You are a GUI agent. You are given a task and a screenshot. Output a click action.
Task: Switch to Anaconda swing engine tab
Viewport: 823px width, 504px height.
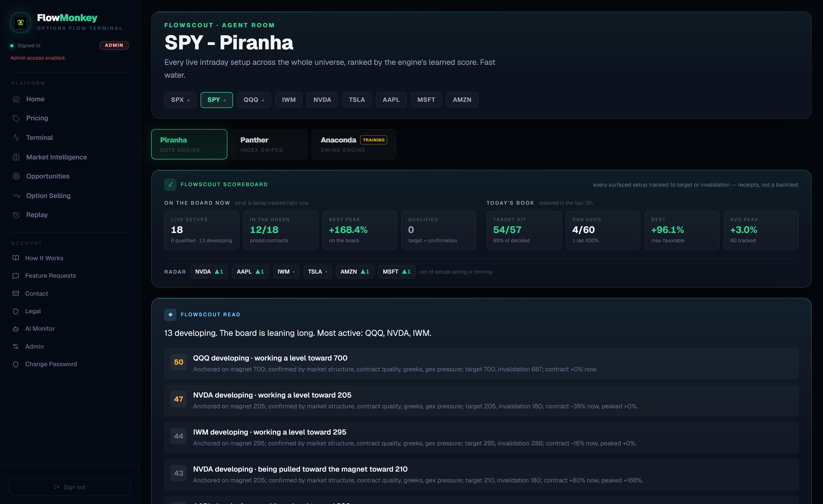354,144
